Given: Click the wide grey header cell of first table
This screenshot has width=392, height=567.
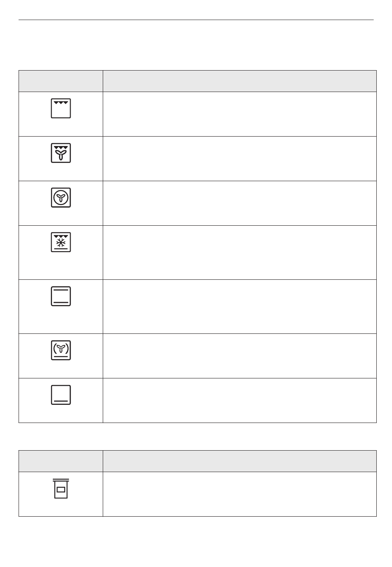Looking at the screenshot, I should click(x=240, y=81).
